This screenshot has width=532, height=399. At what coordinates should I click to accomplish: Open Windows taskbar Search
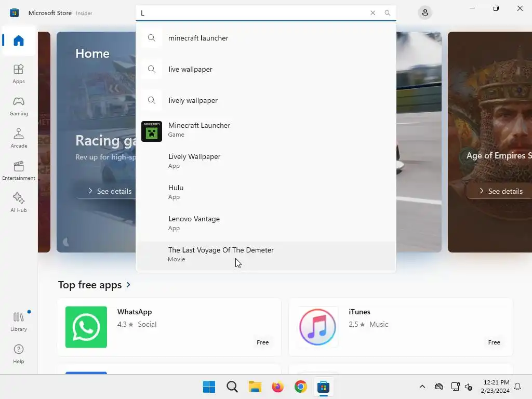click(x=232, y=387)
